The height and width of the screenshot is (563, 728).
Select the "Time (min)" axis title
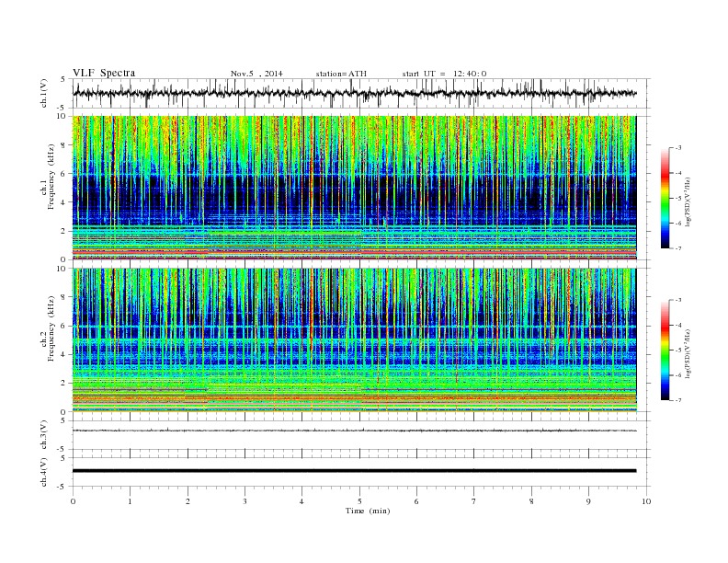click(x=368, y=511)
